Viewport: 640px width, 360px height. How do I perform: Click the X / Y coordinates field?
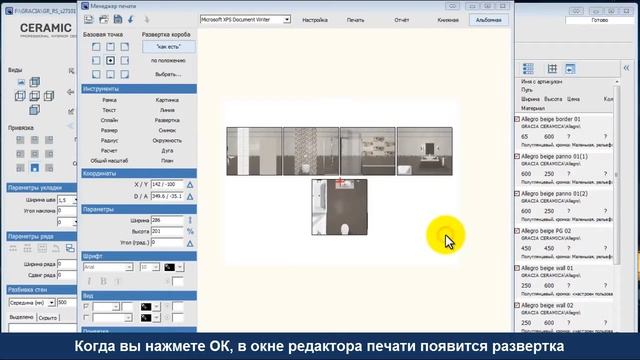point(167,184)
